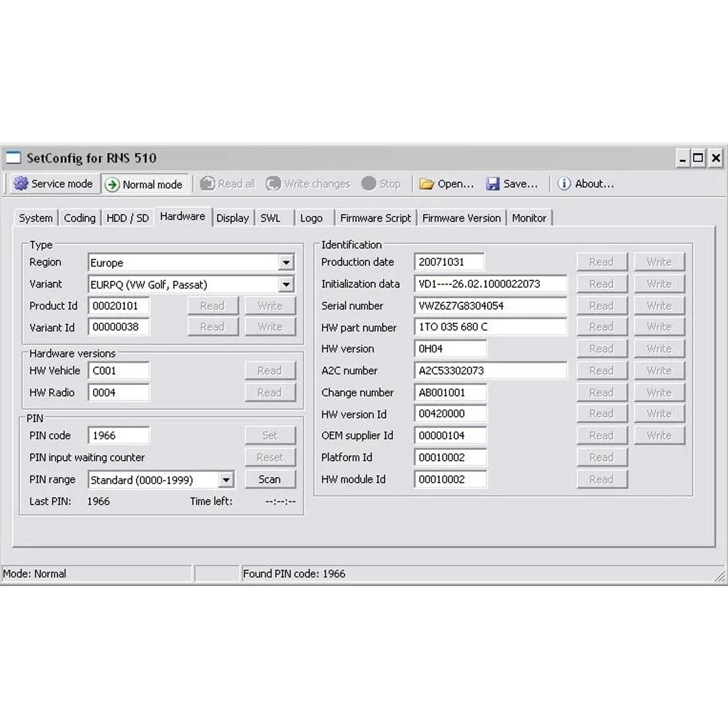Open the PIN range dropdown
The width and height of the screenshot is (728, 728).
point(226,480)
